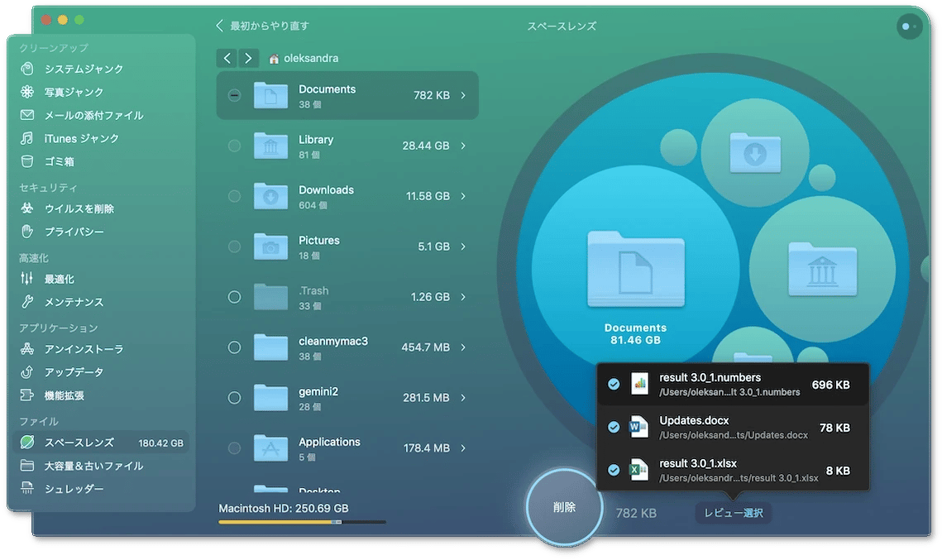Click the Numbers file icon in popup
Viewport: 942px width, 560px height.
pyautogui.click(x=639, y=384)
